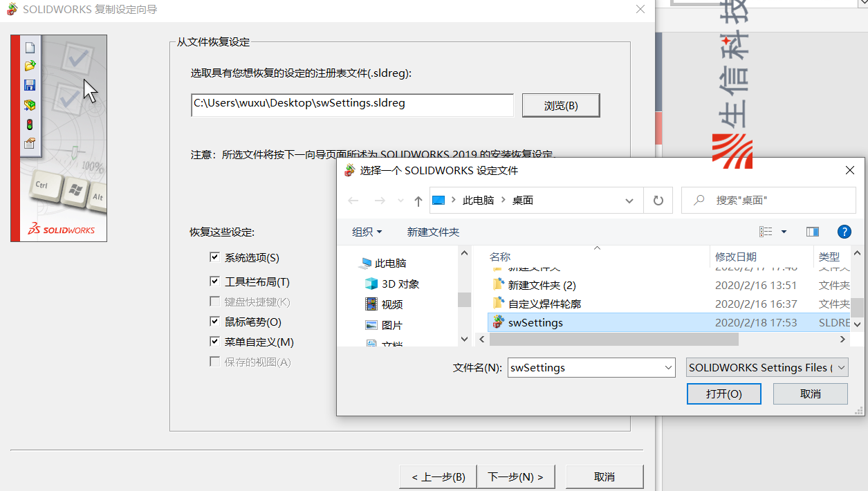Click the navigation tree down scroll arrow
This screenshot has width=868, height=491.
click(x=465, y=339)
